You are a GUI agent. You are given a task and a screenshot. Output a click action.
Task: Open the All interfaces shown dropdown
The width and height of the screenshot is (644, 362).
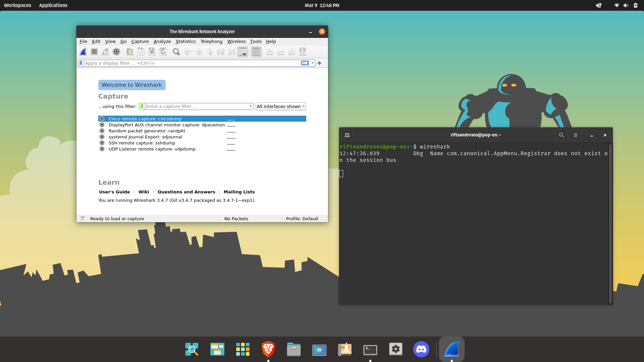[x=281, y=106]
